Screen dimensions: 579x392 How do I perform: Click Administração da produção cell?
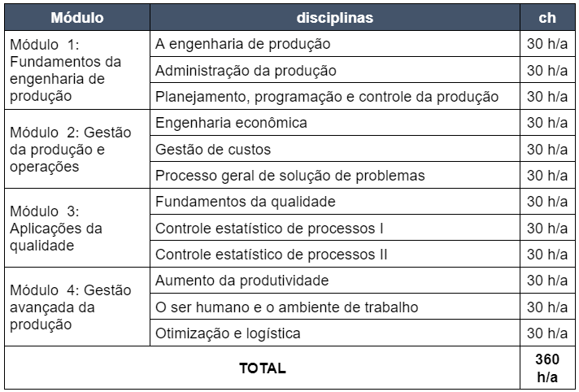335,70
